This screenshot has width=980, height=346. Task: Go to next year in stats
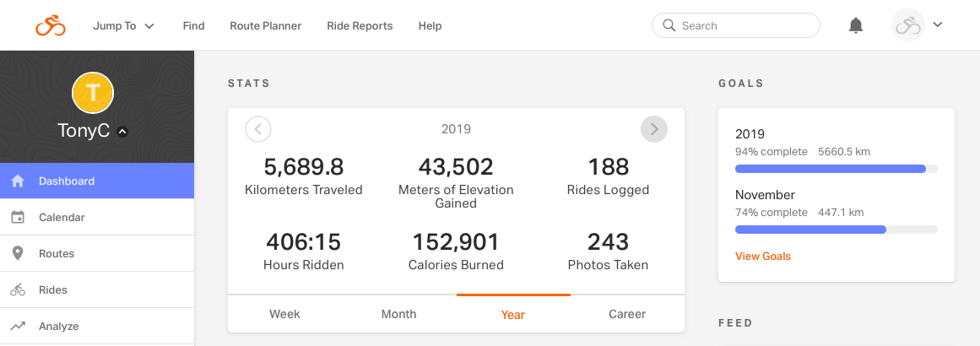coord(654,129)
